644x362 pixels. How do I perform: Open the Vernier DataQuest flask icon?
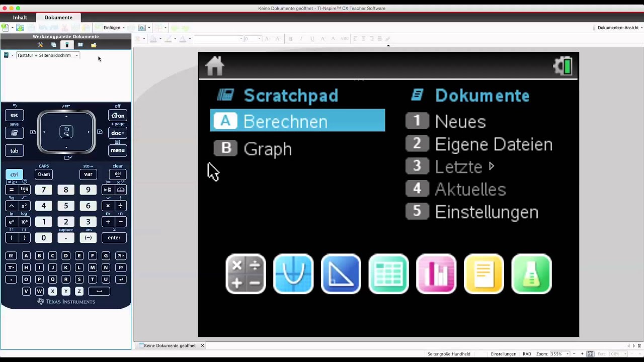(x=531, y=274)
